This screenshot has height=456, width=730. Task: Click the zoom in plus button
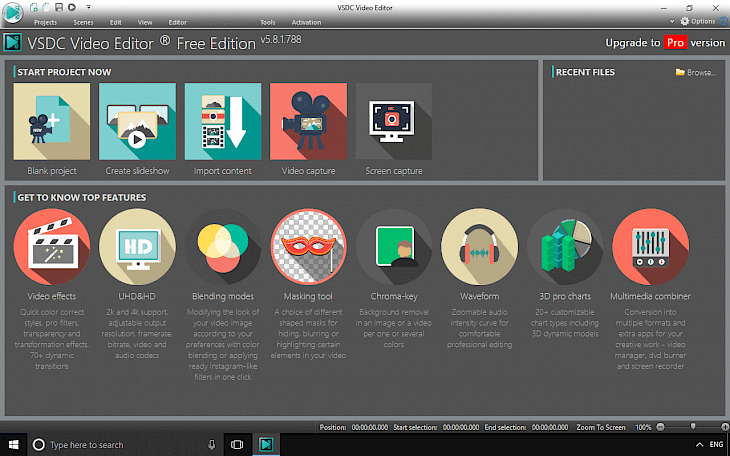(x=725, y=427)
